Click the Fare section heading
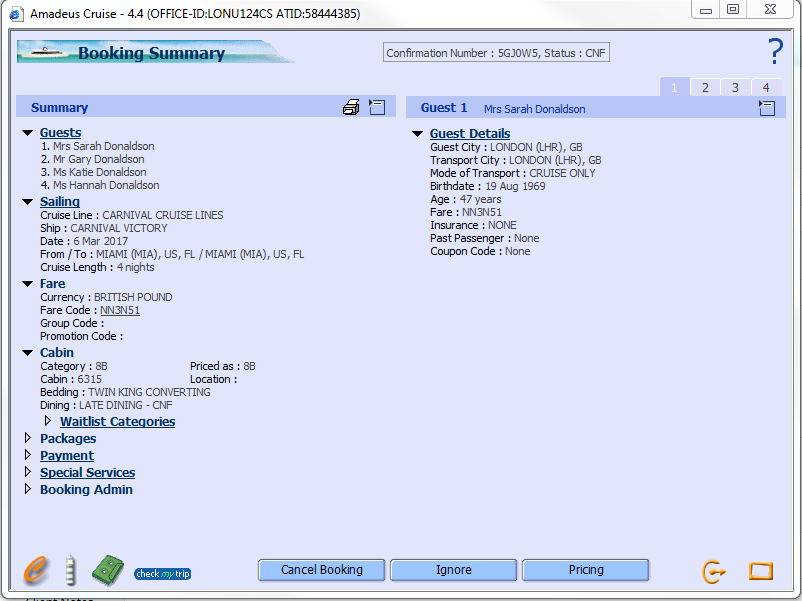The image size is (802, 601). [x=53, y=284]
